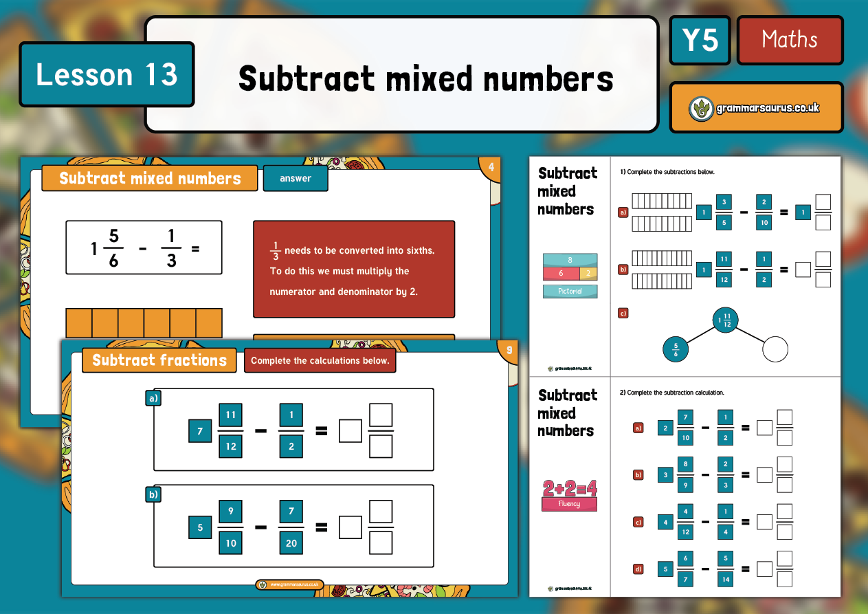Click the red Maths subject tag

click(x=790, y=40)
